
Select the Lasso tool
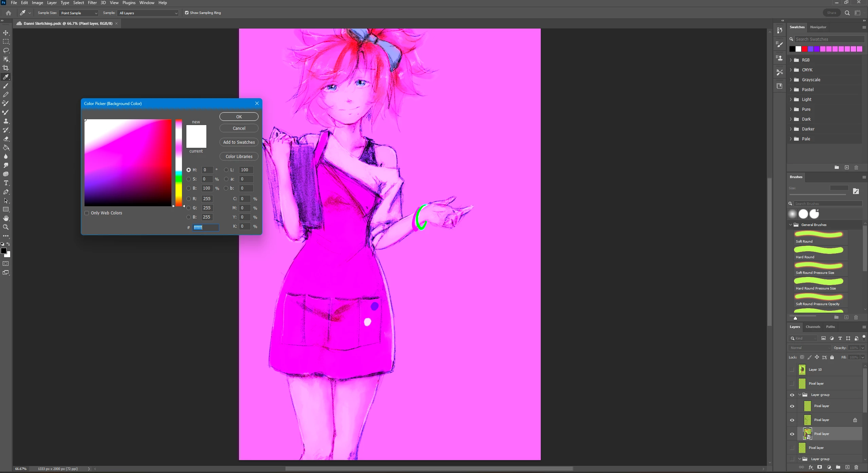[6, 50]
